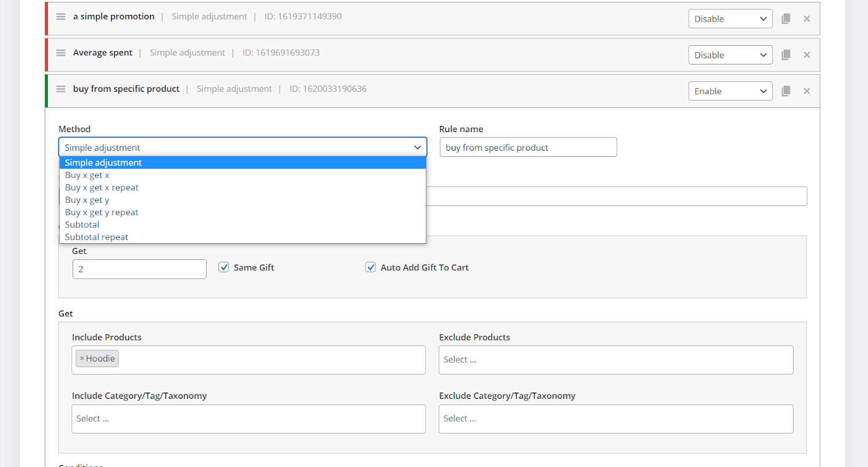Remove Hoodie tag from Include Products

click(x=82, y=358)
